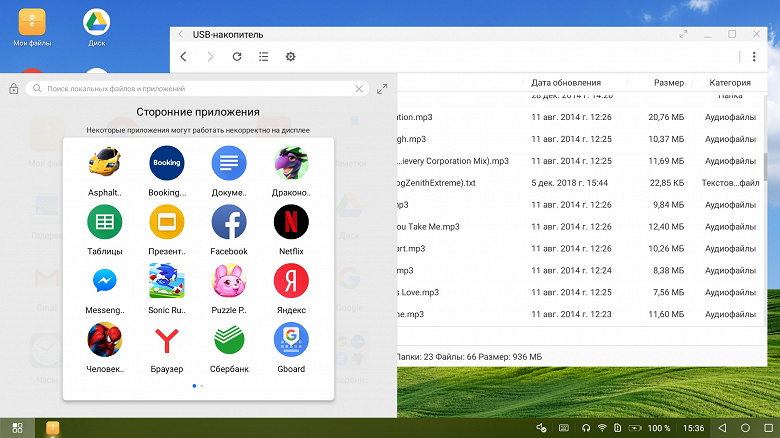Image resolution: width=780 pixels, height=438 pixels.
Task: Go back using the toolbar arrow
Action: point(184,57)
